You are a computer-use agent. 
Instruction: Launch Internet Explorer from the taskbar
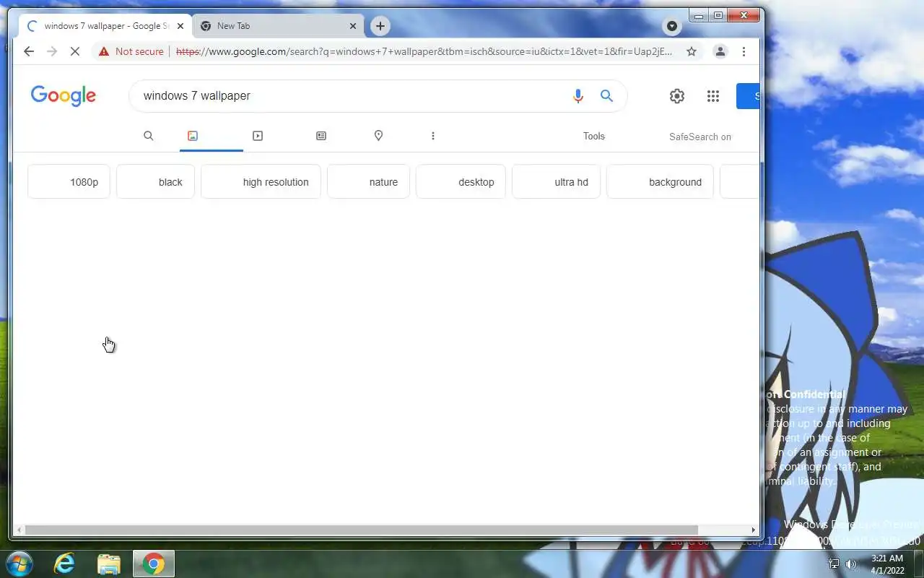pyautogui.click(x=64, y=564)
